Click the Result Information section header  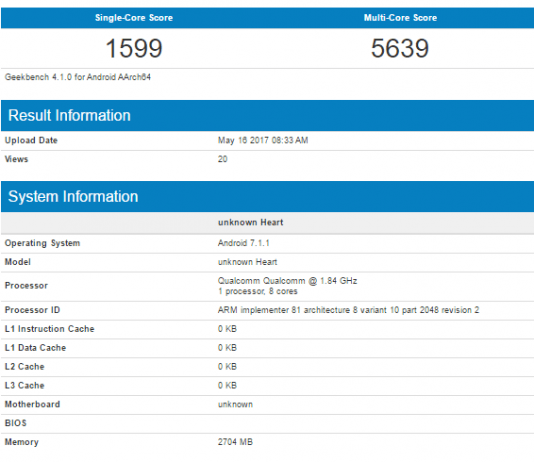[x=69, y=115]
